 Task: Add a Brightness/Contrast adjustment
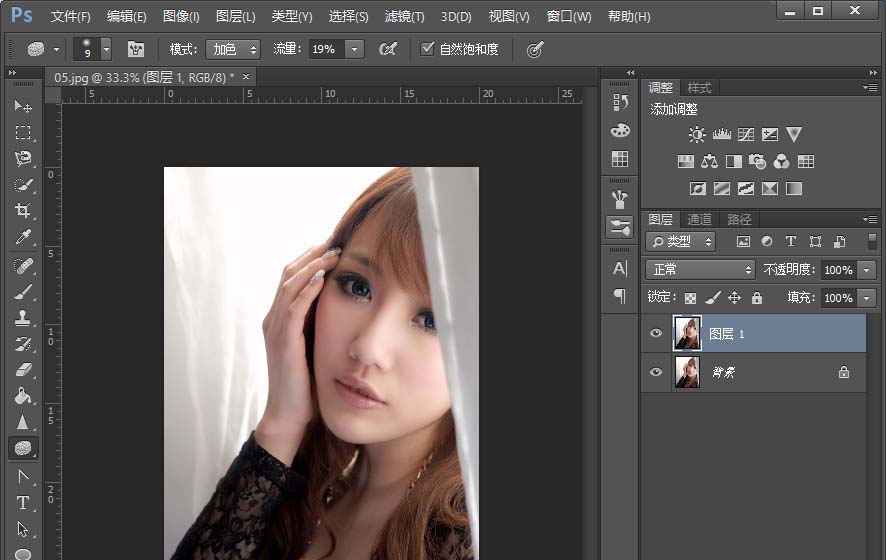(x=697, y=134)
